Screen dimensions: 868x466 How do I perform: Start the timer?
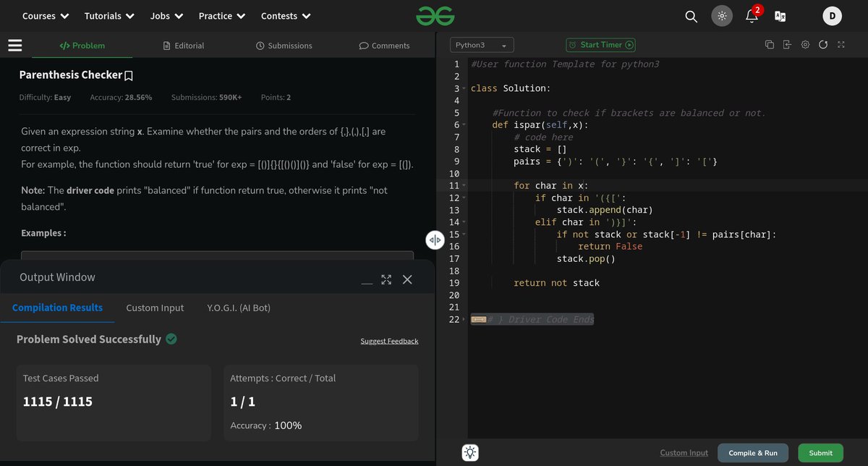[600, 45]
